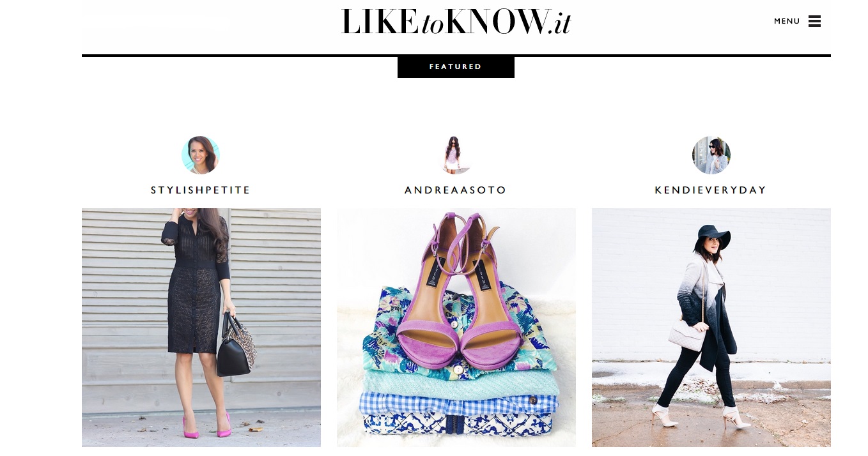Visit the KENDIEVERYDAY username link
Screen dimensions: 868x456
[711, 190]
